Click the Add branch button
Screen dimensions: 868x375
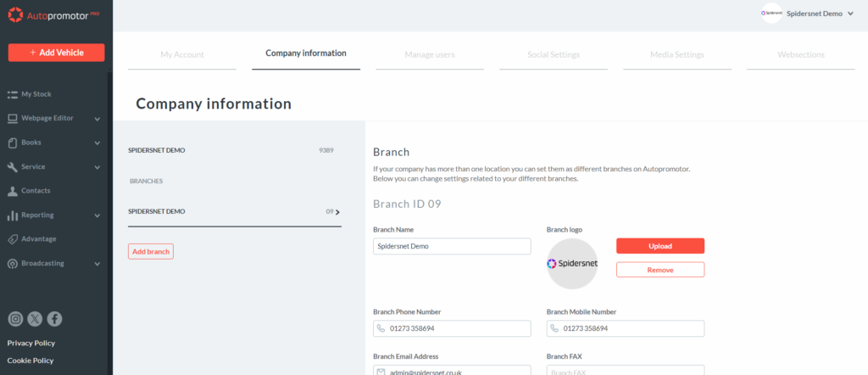click(x=151, y=251)
